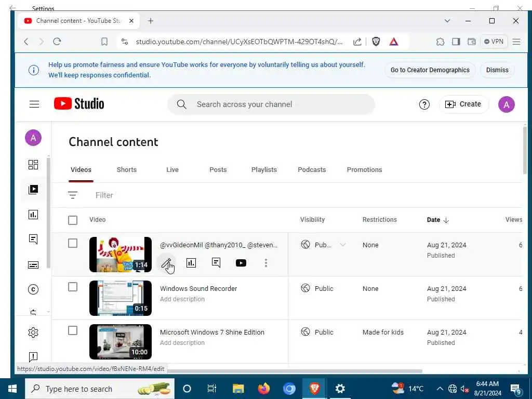The width and height of the screenshot is (532, 399).
Task: Open the notification center icon
Action: click(516, 389)
